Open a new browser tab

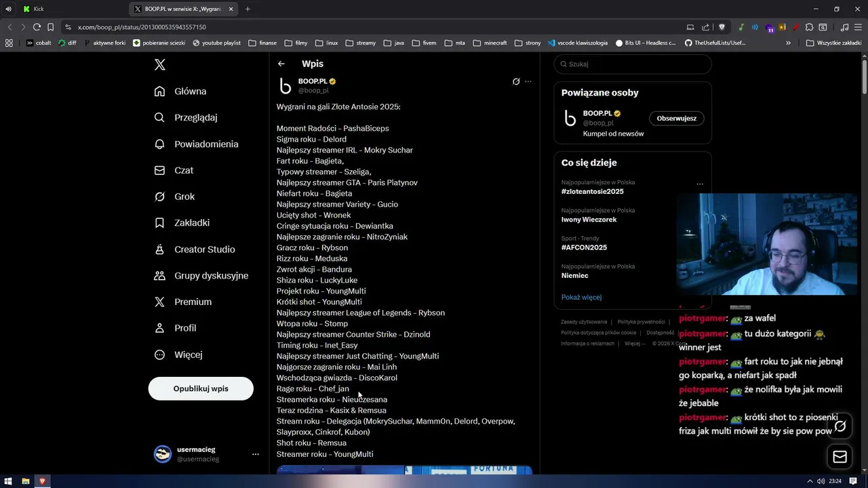(x=248, y=9)
